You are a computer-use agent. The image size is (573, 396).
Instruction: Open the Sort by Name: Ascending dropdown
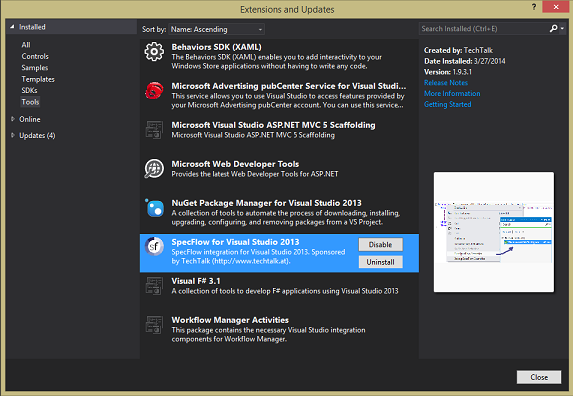217,29
